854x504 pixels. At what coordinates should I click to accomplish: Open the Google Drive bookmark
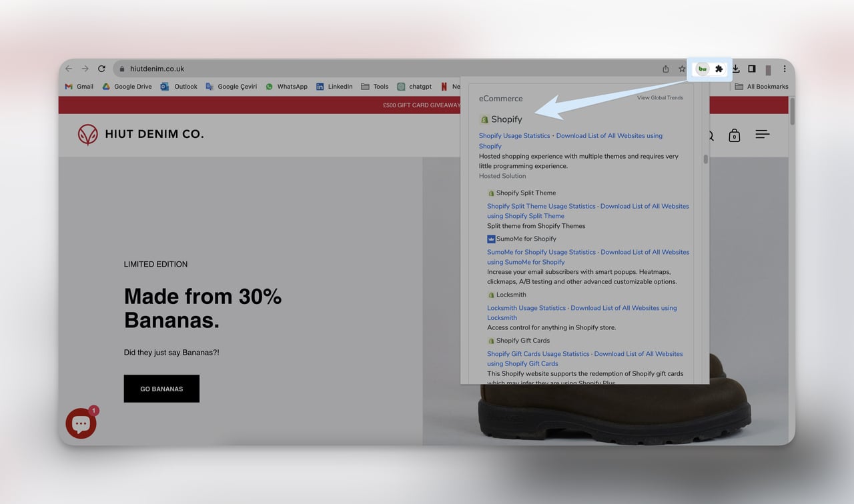pos(127,87)
